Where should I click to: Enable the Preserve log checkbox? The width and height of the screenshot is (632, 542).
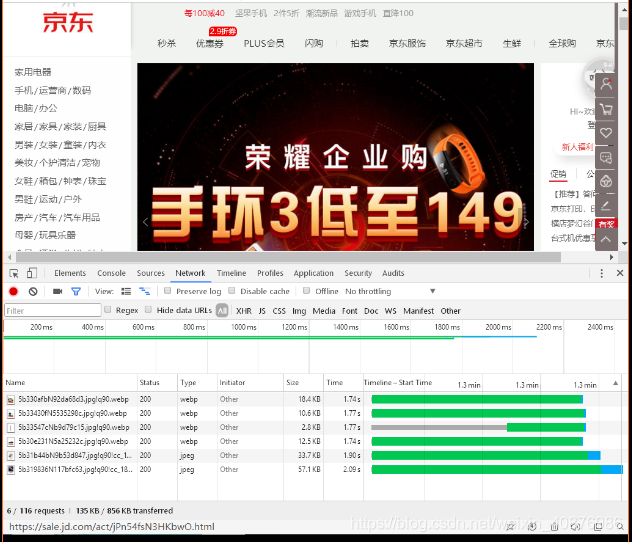[168, 291]
